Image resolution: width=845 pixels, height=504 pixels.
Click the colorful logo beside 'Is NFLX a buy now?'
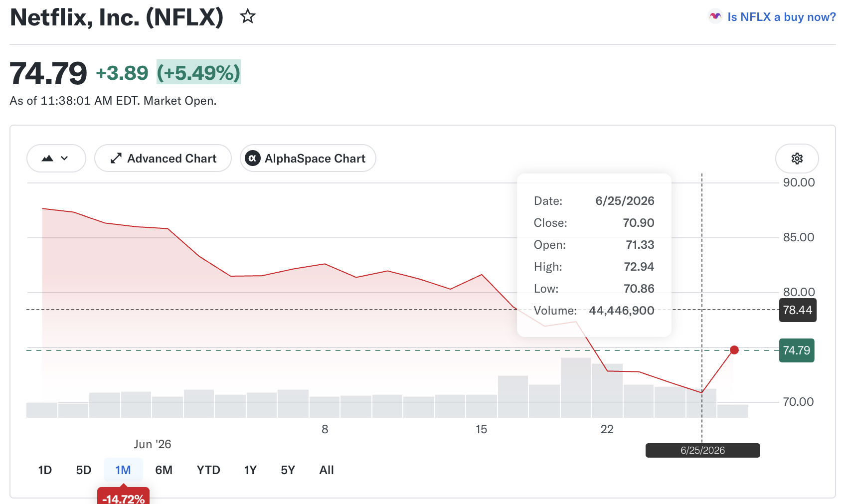[715, 16]
